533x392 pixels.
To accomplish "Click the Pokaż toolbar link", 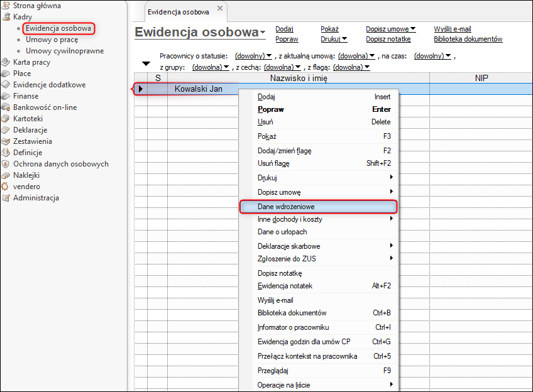I will pos(329,29).
